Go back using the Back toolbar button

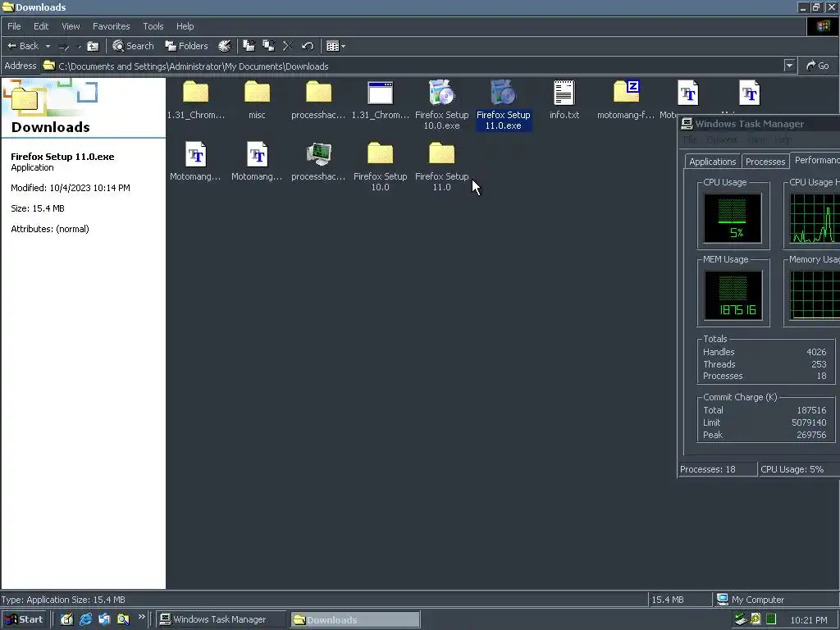click(x=22, y=46)
